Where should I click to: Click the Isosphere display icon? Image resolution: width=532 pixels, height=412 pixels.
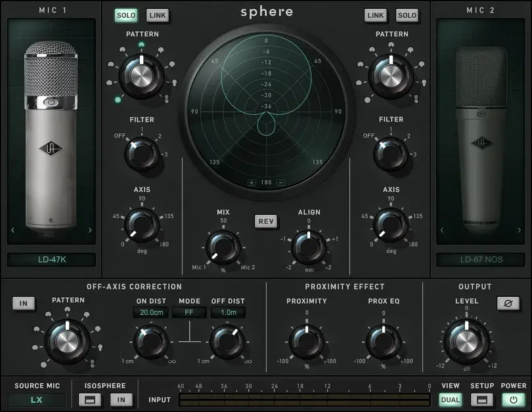[90, 399]
